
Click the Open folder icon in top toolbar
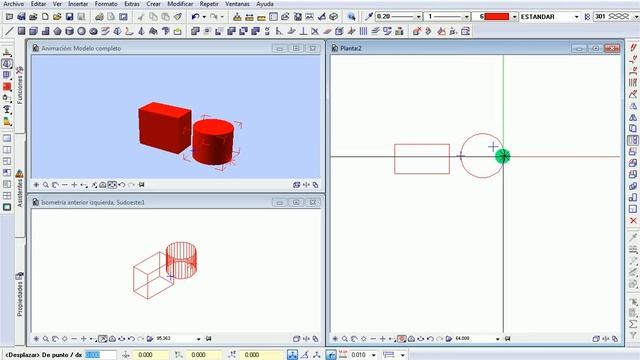click(x=57, y=17)
